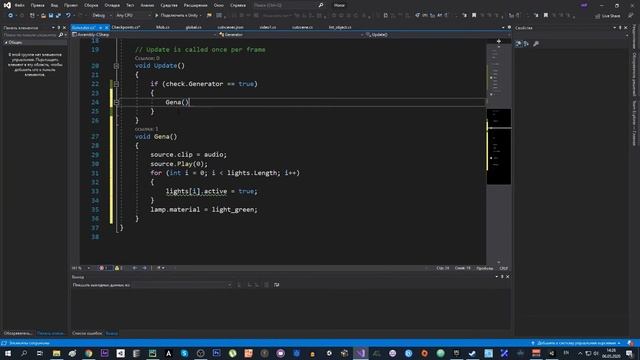Switch to the Int_object.cs tab
The width and height of the screenshot is (640, 360).
[340, 27]
